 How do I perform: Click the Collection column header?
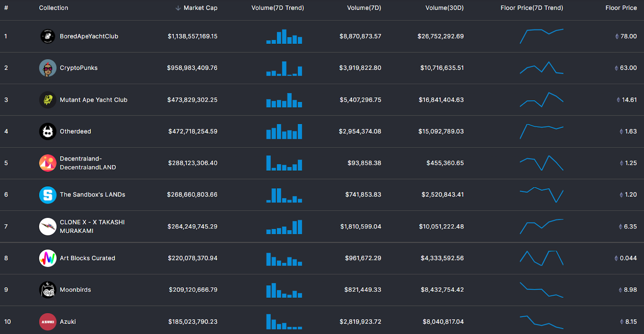click(54, 8)
